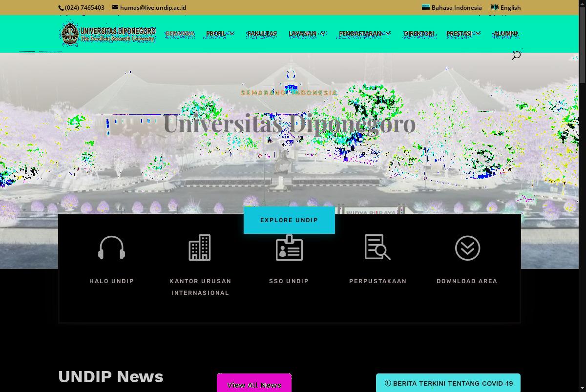Screen dimensions: 586x392
Task: Click the document search icon above Perpustakaan
Action: tap(377, 248)
